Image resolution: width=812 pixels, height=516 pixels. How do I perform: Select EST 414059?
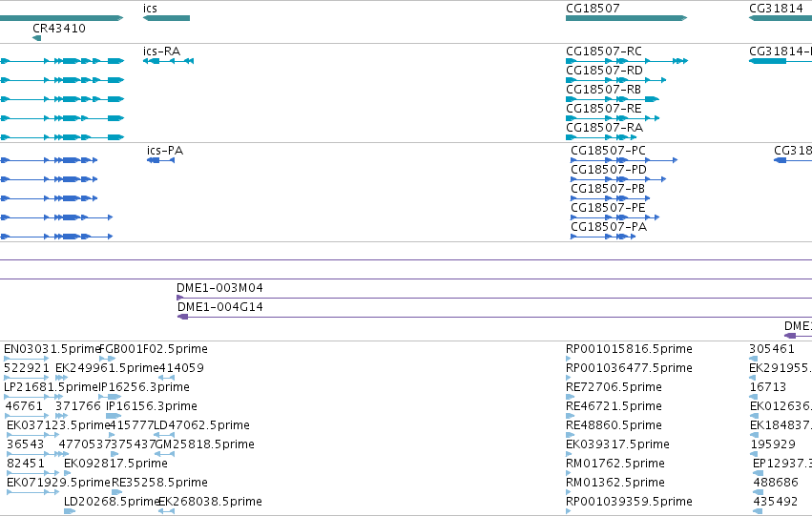181,368
